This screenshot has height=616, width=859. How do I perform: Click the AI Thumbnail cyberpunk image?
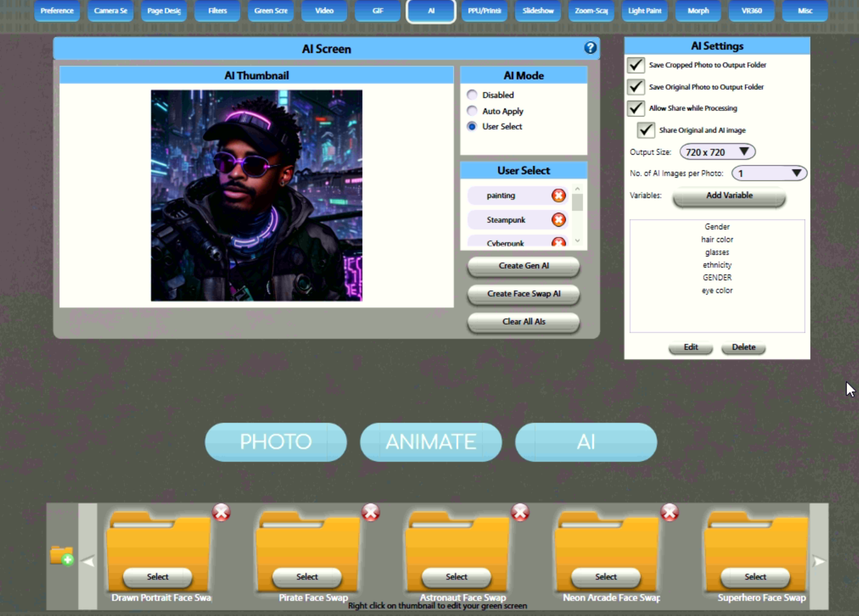pos(256,195)
